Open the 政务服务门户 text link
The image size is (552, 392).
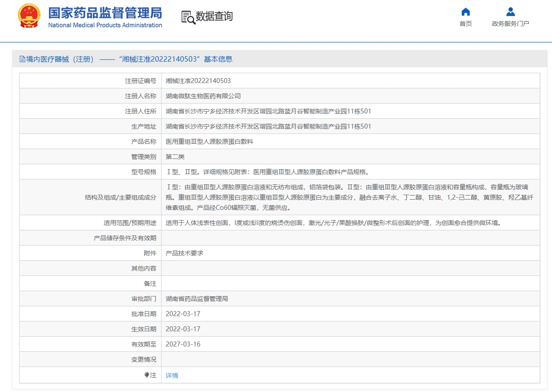510,24
